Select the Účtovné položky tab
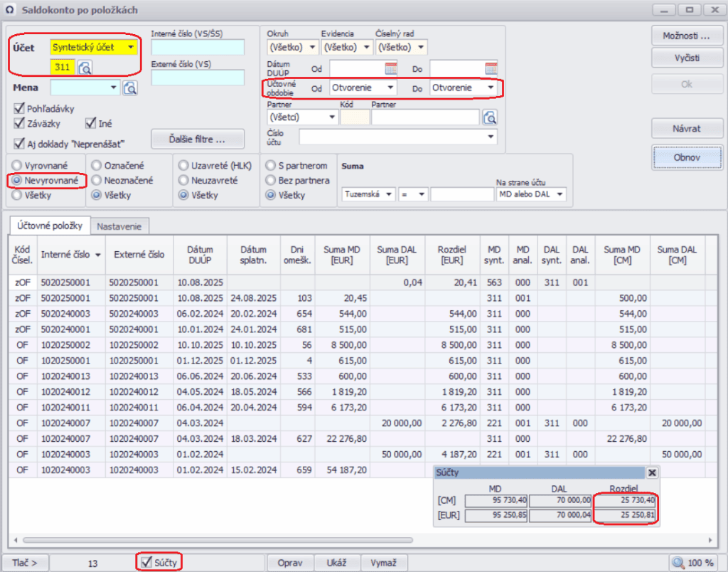Image resolution: width=728 pixels, height=572 pixels. tap(49, 226)
